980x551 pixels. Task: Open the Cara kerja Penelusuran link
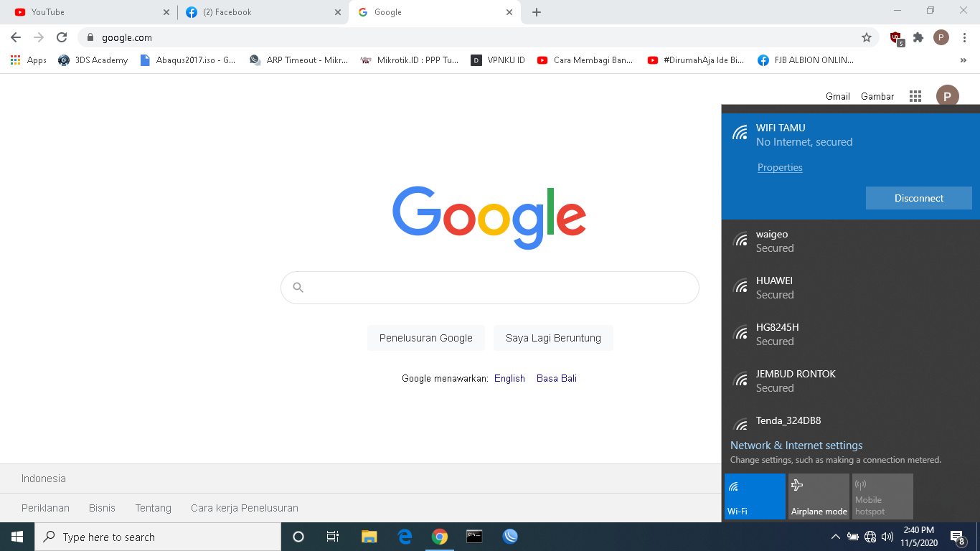click(245, 508)
